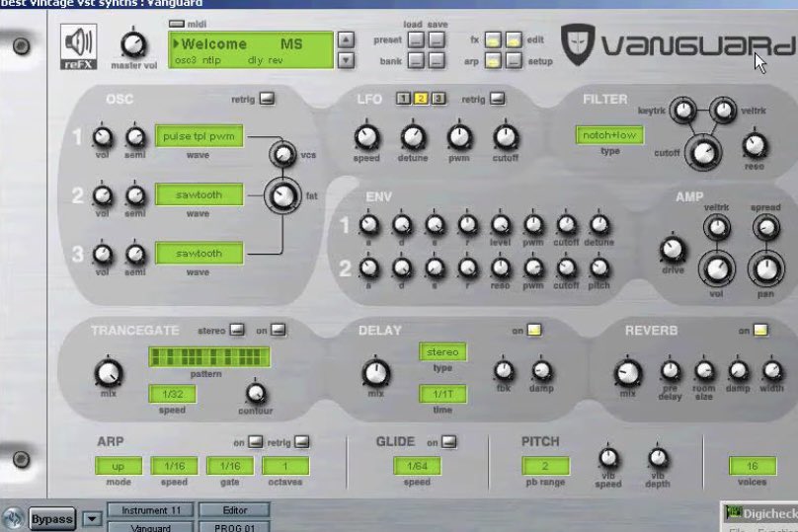Select LFO 1 tab
Screen dimensions: 798x532
tap(403, 98)
